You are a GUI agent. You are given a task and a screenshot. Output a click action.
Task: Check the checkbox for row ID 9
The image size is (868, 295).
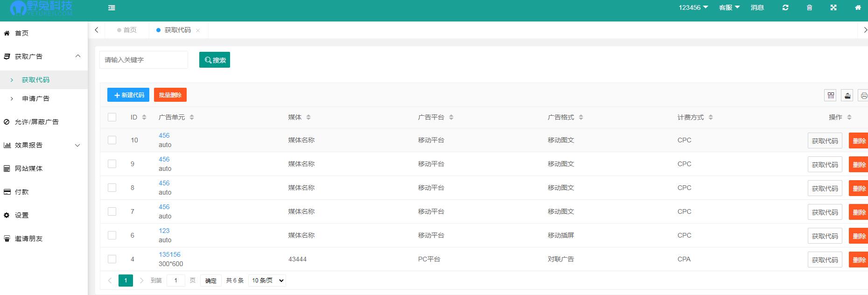[x=112, y=164]
